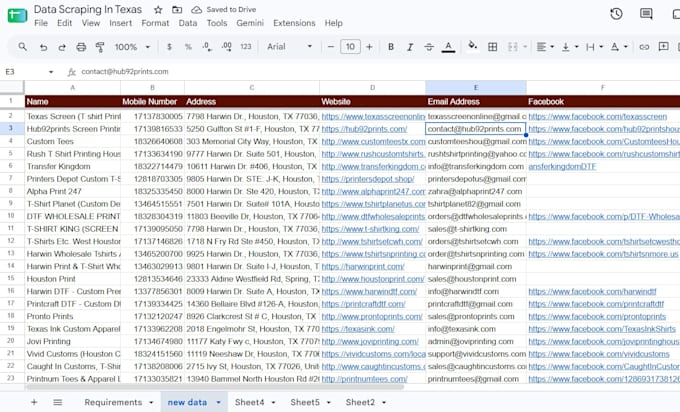Open the harwinprint.com link
Screen dimensions: 680x412
click(363, 266)
